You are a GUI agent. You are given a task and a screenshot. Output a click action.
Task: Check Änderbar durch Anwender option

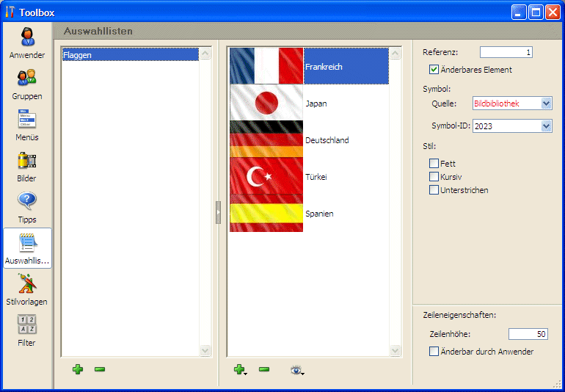click(x=434, y=352)
